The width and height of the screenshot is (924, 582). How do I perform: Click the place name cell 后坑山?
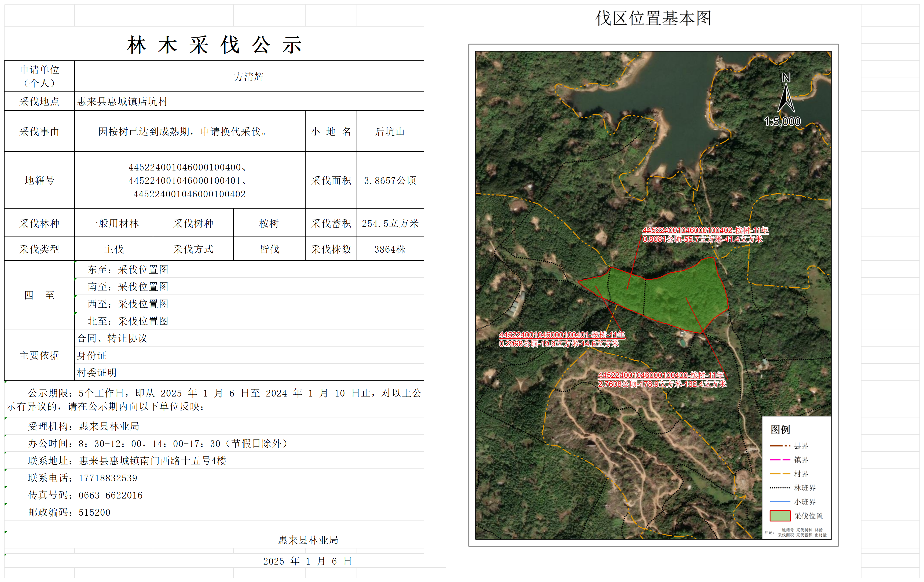click(x=390, y=131)
